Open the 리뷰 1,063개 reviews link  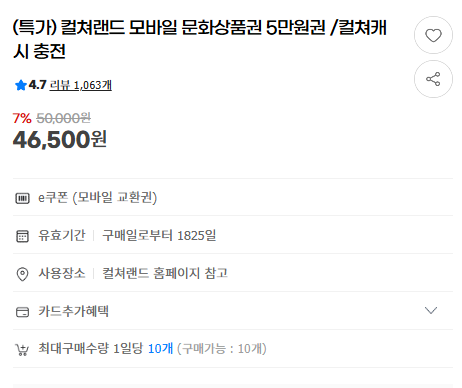(81, 85)
